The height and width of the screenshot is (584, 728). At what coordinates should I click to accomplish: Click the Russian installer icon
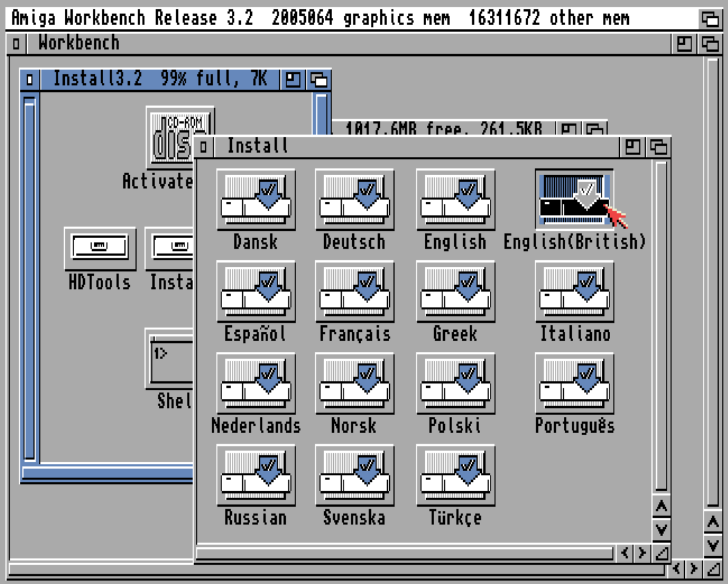(x=256, y=475)
